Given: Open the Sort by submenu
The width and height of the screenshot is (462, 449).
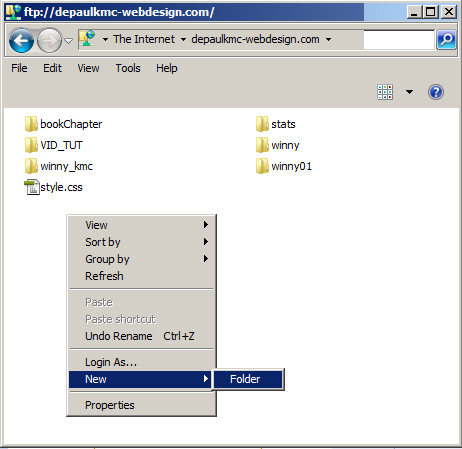Looking at the screenshot, I should pyautogui.click(x=141, y=242).
